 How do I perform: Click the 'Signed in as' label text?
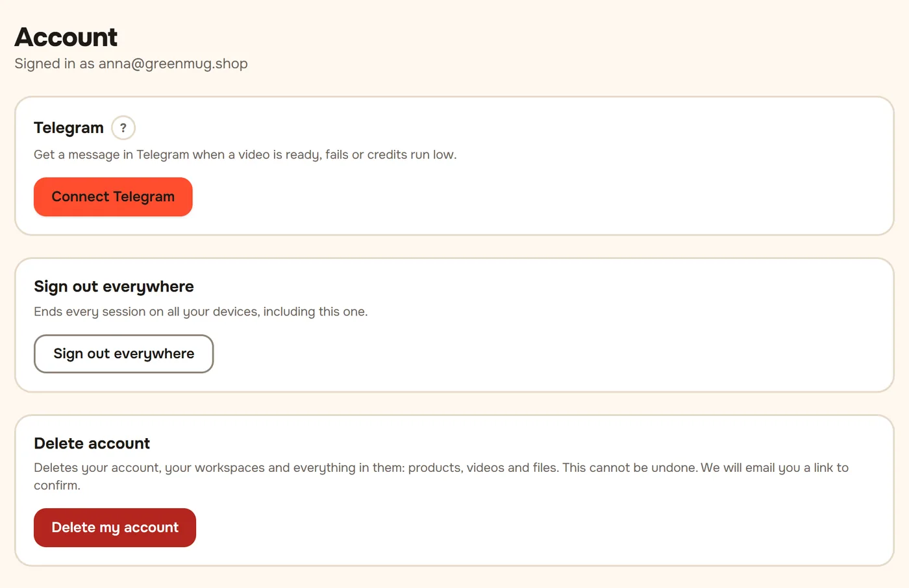pos(55,64)
